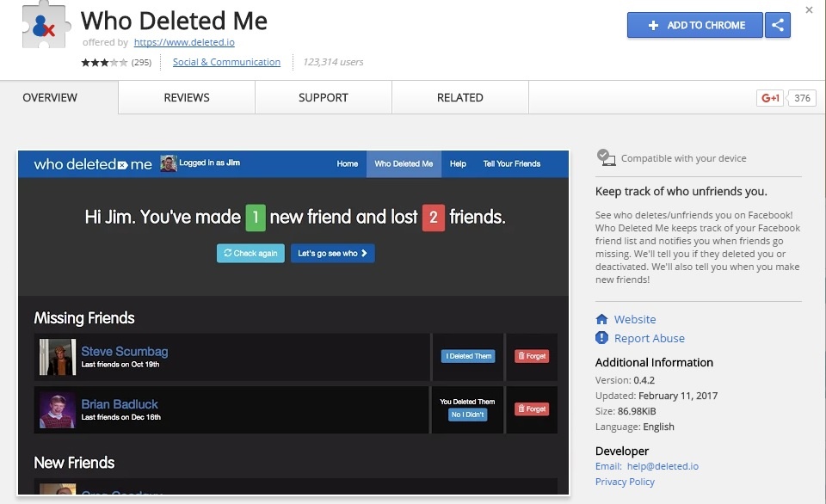Click the Check again button
This screenshot has width=826, height=504.
[x=250, y=254]
